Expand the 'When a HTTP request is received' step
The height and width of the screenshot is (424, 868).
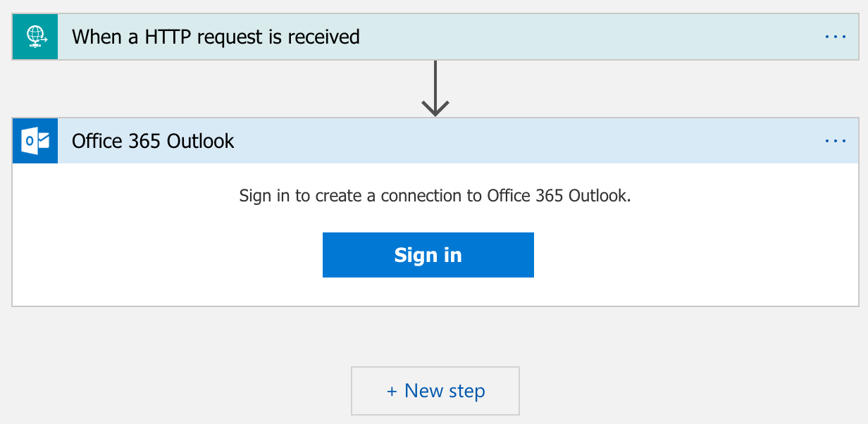435,37
